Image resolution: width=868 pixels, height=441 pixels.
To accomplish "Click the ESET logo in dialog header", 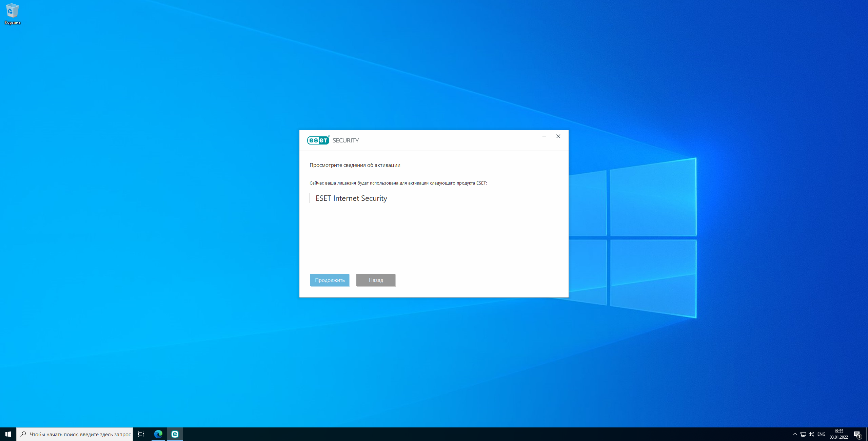I will 318,140.
